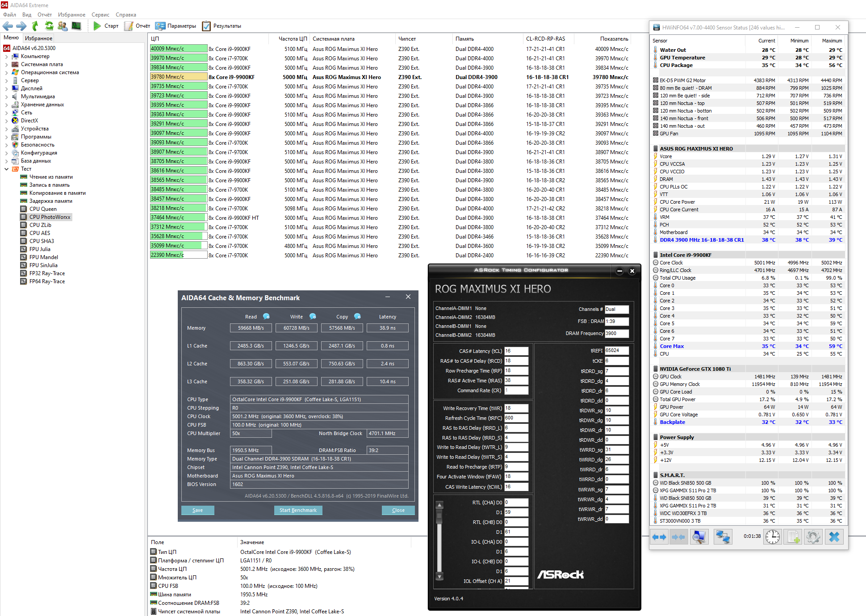Click the HWiNFO network computers icon
This screenshot has width=866, height=616.
722,536
